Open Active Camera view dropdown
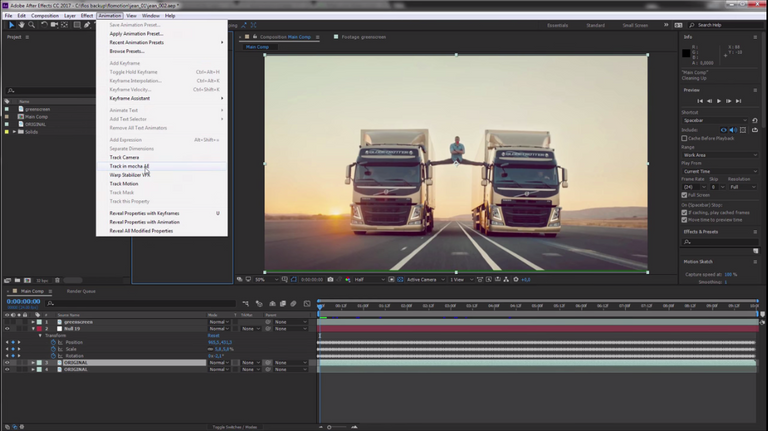This screenshot has width=768, height=431. click(426, 280)
